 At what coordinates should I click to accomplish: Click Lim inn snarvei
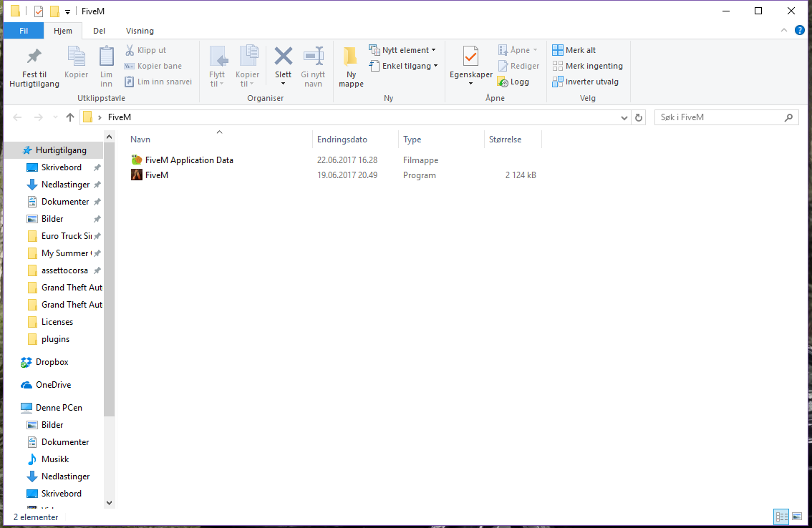pyautogui.click(x=158, y=82)
